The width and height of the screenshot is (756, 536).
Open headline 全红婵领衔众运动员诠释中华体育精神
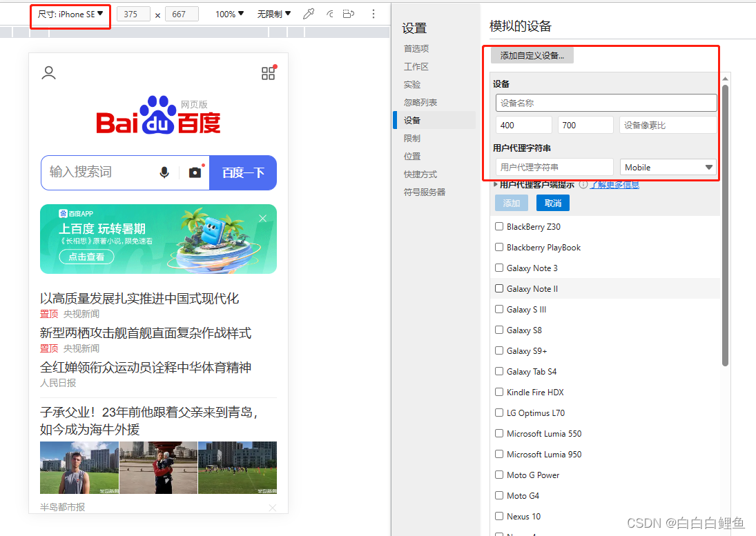(x=146, y=368)
